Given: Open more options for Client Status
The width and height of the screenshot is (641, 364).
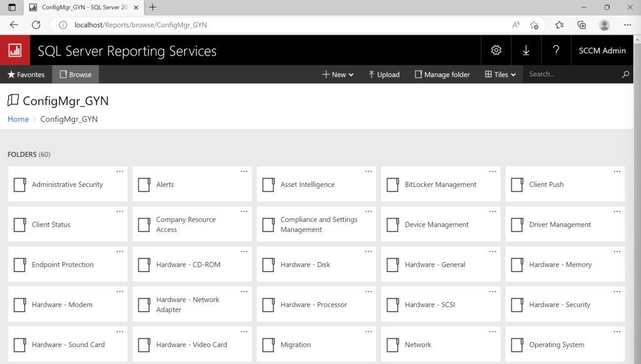Looking at the screenshot, I should tap(120, 211).
